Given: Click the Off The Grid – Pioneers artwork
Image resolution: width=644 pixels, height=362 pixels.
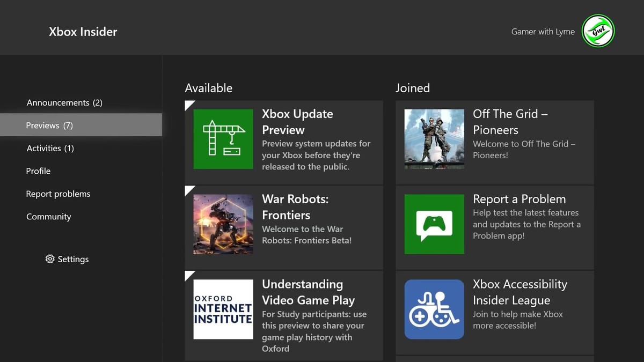Looking at the screenshot, I should pos(434,139).
